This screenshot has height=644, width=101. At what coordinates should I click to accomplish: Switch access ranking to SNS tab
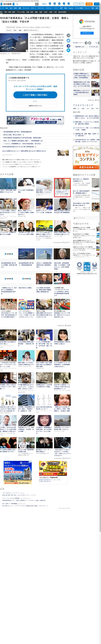(x=88, y=108)
